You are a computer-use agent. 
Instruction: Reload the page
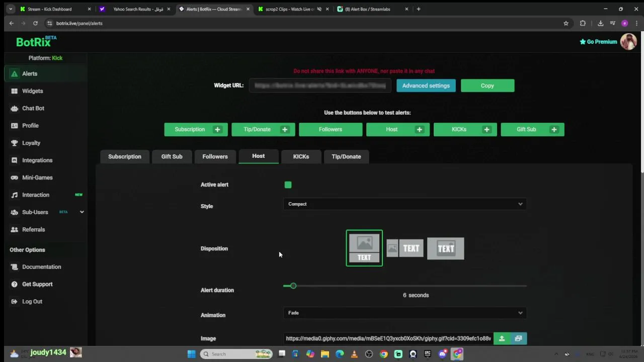[x=35, y=23]
